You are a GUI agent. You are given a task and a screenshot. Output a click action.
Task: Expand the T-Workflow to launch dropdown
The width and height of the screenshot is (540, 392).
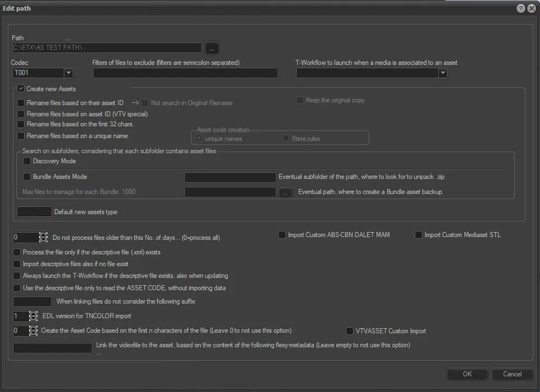443,73
